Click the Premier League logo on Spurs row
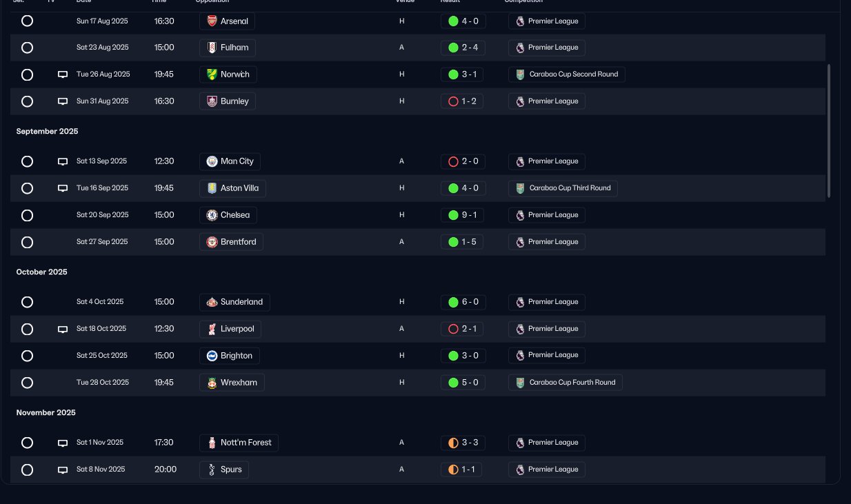 coord(520,470)
